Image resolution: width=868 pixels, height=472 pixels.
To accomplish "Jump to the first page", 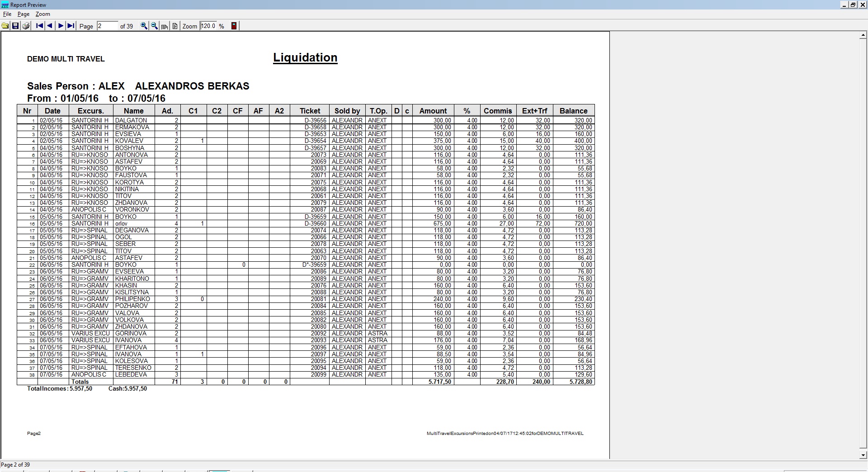I will pyautogui.click(x=39, y=26).
